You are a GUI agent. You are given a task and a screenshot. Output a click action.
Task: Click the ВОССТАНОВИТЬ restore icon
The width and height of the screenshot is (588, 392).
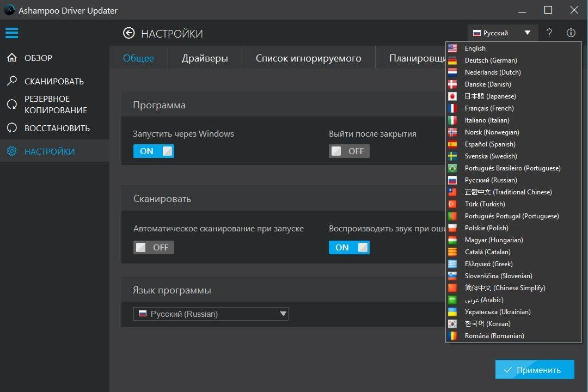[x=12, y=128]
